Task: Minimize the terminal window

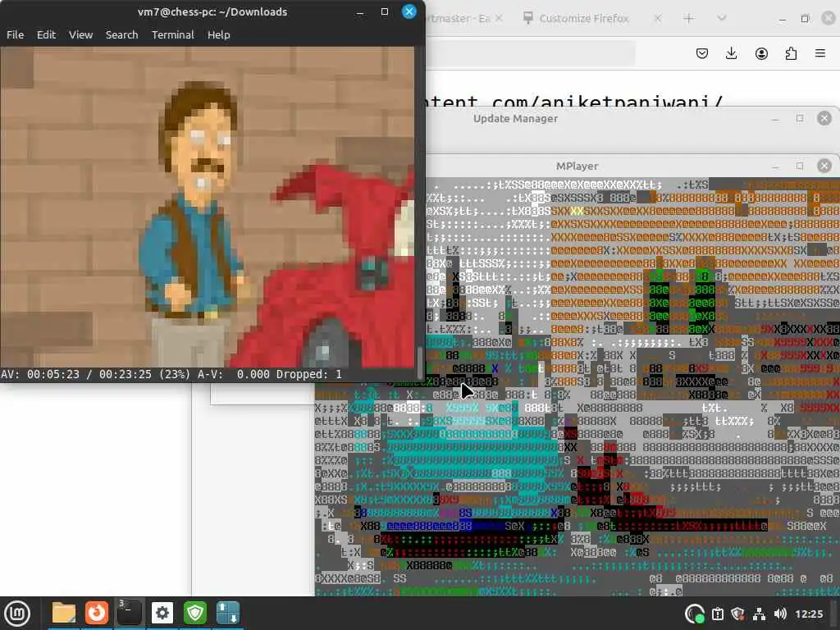Action: tap(360, 11)
